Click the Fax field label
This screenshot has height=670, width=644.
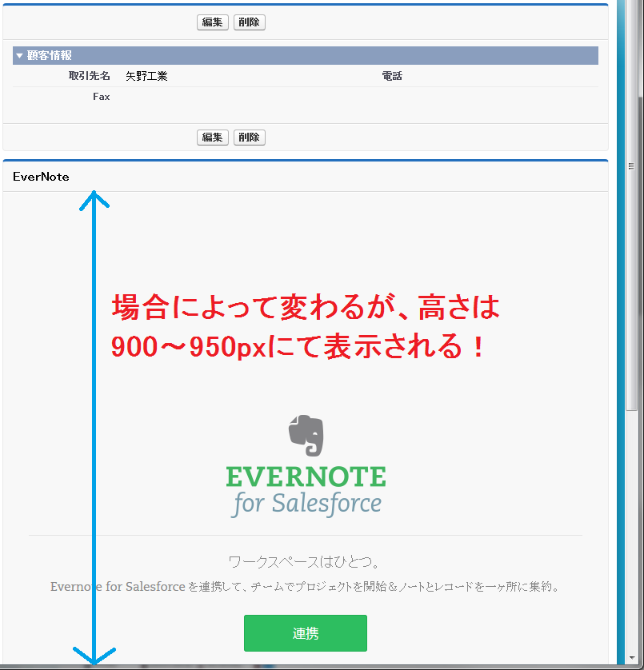(x=102, y=97)
